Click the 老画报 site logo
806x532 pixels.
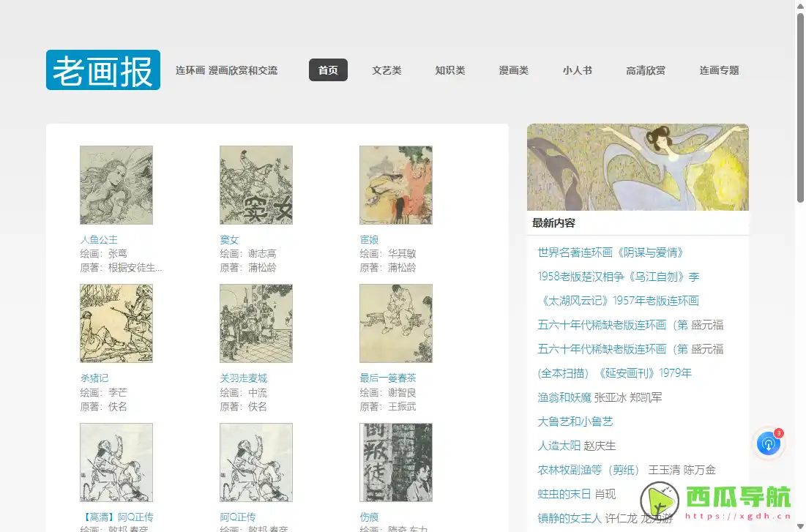point(102,70)
